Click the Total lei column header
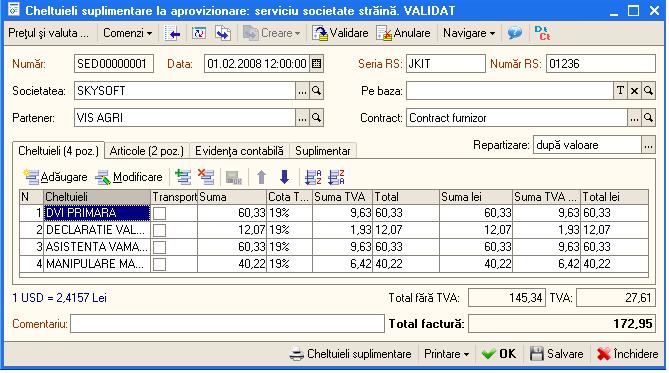Image resolution: width=669 pixels, height=373 pixels. 614,197
